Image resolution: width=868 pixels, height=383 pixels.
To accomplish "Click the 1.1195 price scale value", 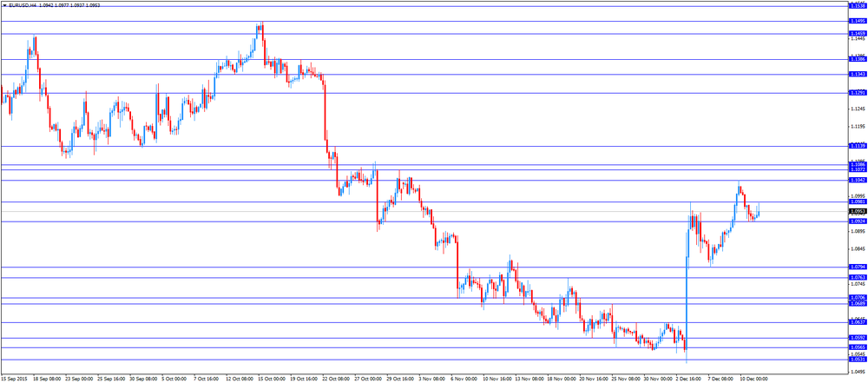I will 858,127.
